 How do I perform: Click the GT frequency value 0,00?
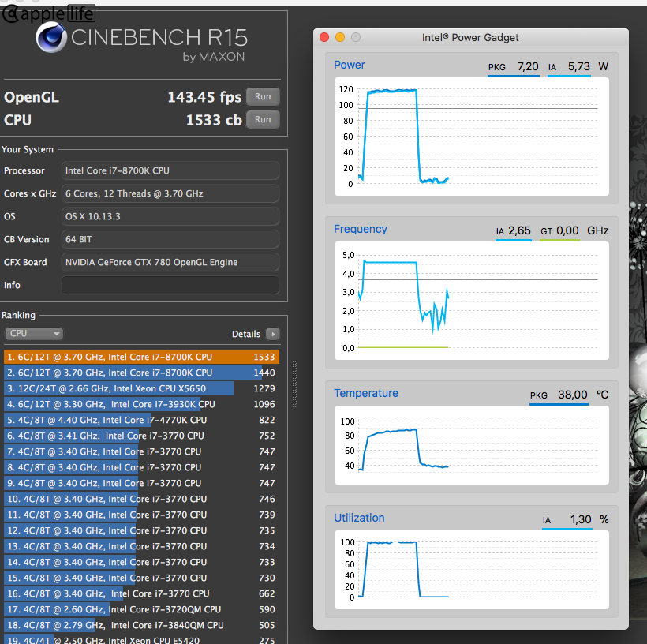[567, 230]
